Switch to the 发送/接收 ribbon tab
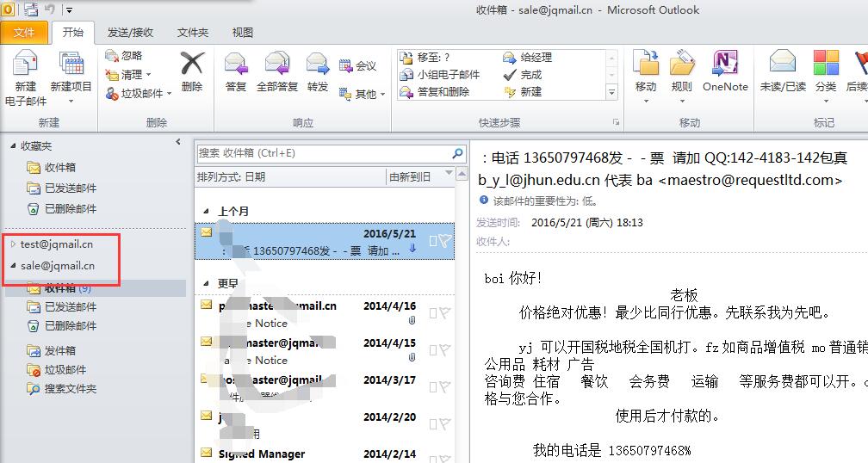The height and width of the screenshot is (463, 868). click(130, 33)
